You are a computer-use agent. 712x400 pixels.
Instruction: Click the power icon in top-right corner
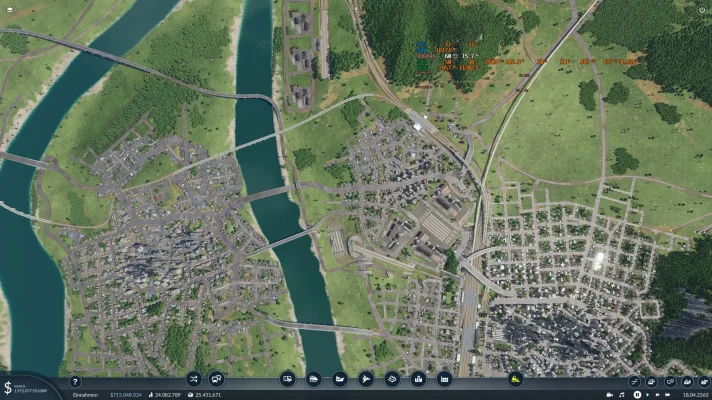point(702,10)
